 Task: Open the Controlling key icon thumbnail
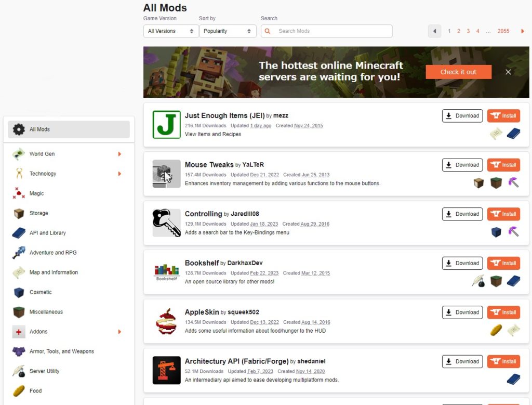pyautogui.click(x=166, y=223)
